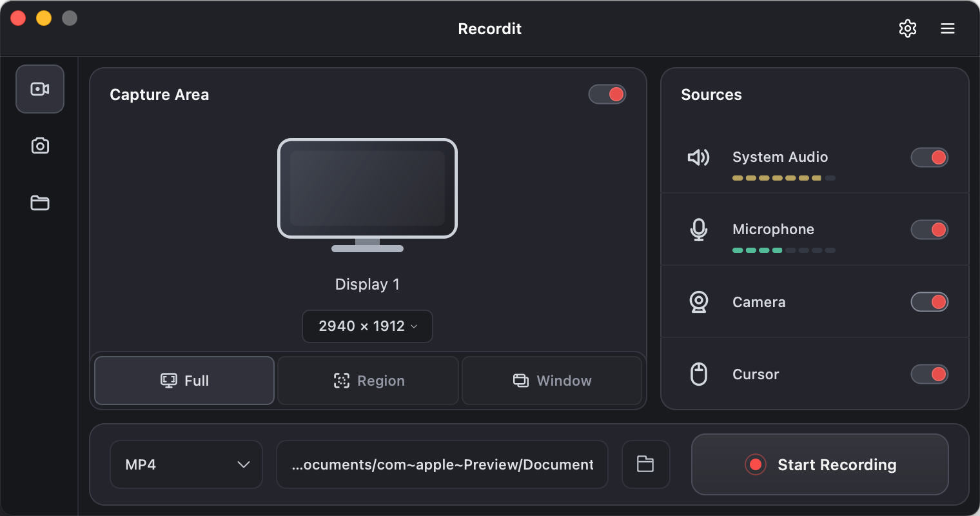The width and height of the screenshot is (980, 516).
Task: Minimize the window with yellow button
Action: click(44, 18)
